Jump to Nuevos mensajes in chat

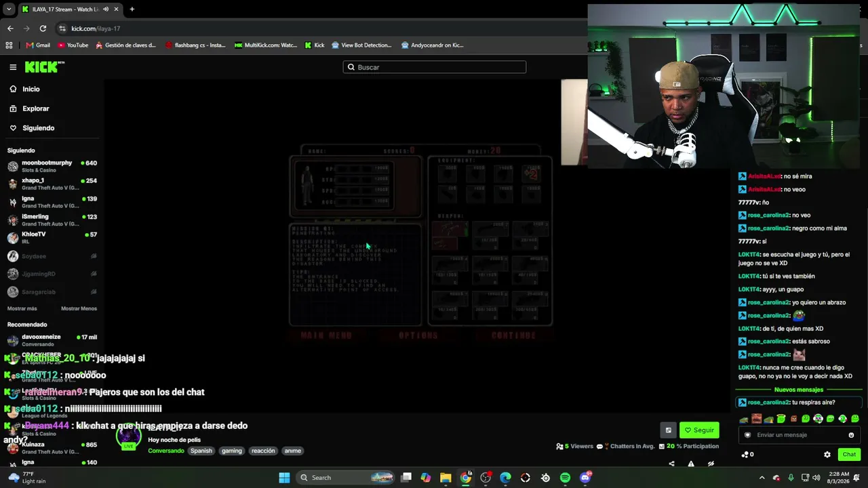[799, 390]
